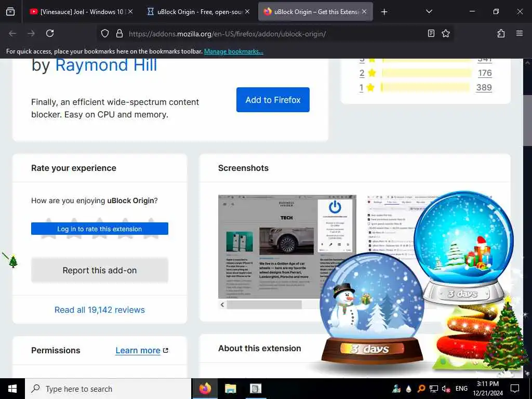Screen dimensions: 532x399
Task: Select the 389 review count
Action: tap(484, 87)
